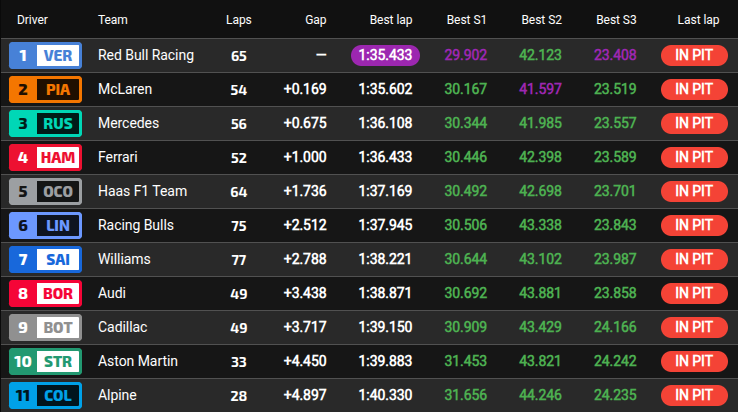Open the LIN driver badge
Image resolution: width=738 pixels, height=412 pixels.
(44, 226)
